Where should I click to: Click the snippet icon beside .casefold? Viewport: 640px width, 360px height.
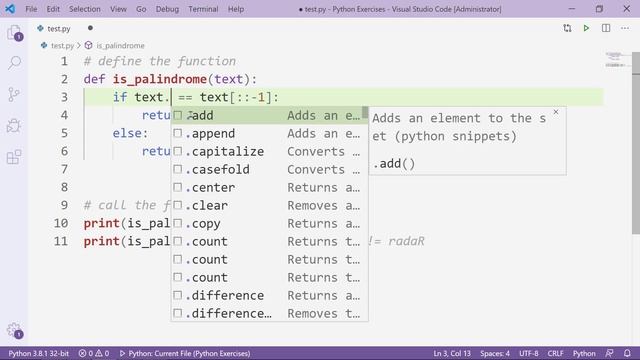pos(178,169)
